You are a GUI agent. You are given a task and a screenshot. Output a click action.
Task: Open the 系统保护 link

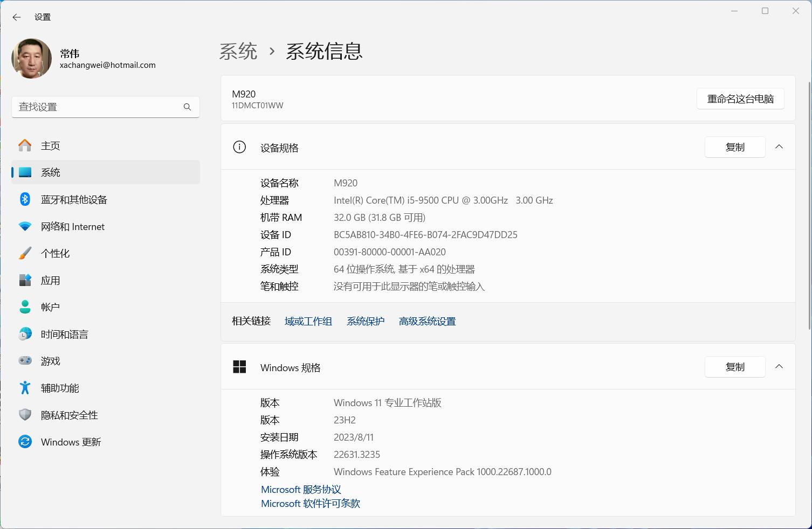366,322
